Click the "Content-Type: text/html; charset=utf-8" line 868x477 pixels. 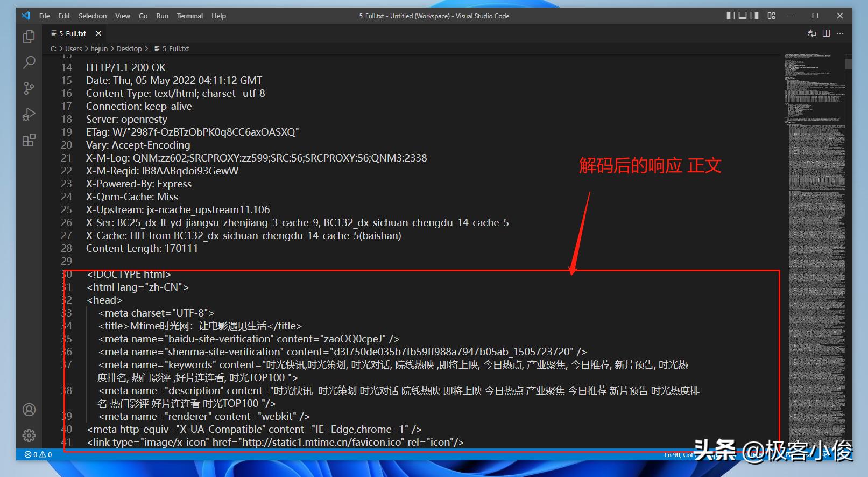tap(175, 93)
